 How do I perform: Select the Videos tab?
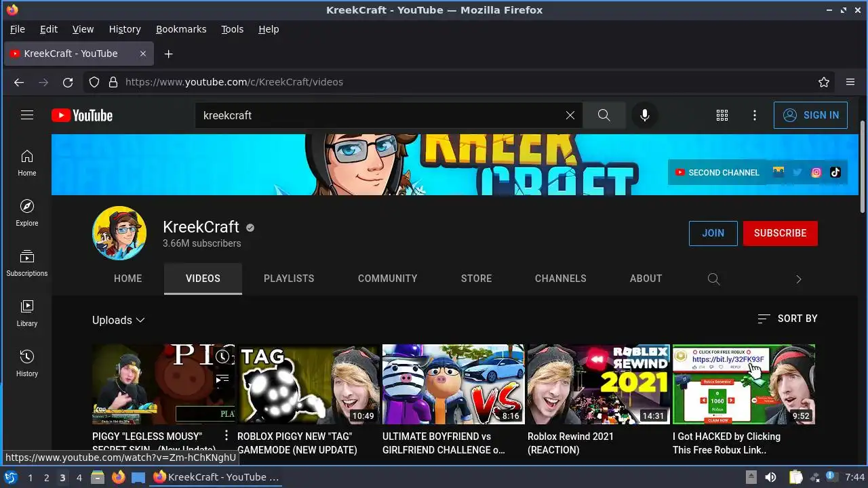tap(203, 279)
